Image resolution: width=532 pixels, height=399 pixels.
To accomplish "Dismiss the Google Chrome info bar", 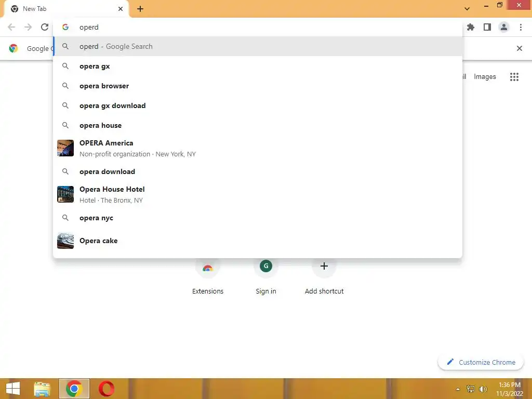I will (519, 48).
